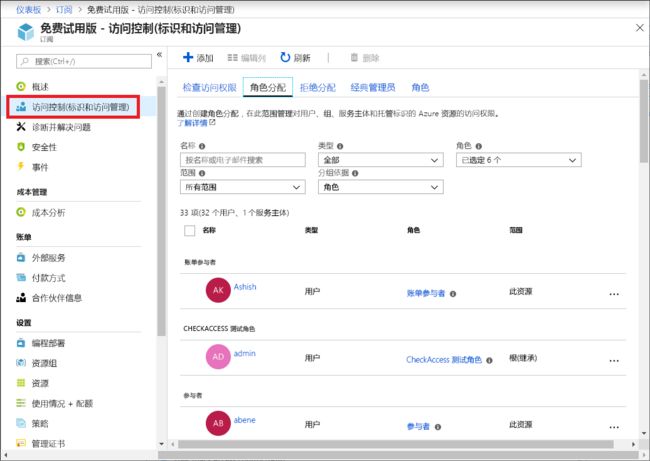This screenshot has height=461, width=650.
Task: Click the subscription cube icon in header
Action: point(26,32)
